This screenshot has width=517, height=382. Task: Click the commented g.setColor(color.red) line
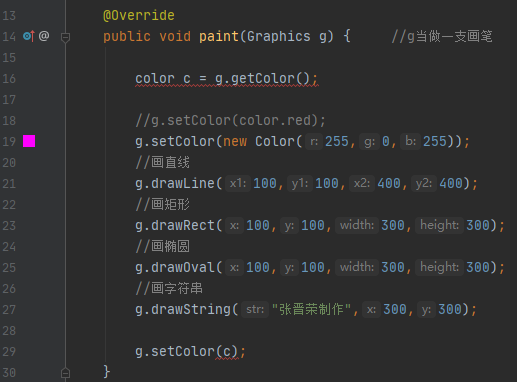tap(230, 121)
